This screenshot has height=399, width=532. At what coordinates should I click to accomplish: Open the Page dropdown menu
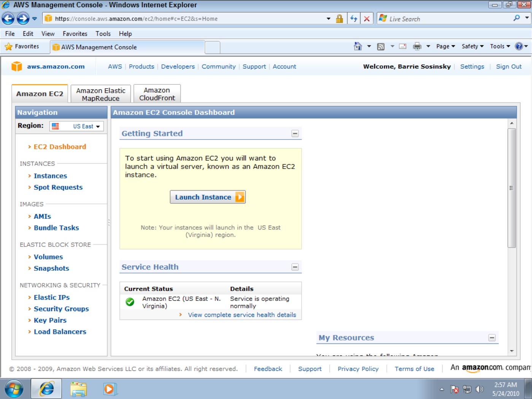pos(446,46)
